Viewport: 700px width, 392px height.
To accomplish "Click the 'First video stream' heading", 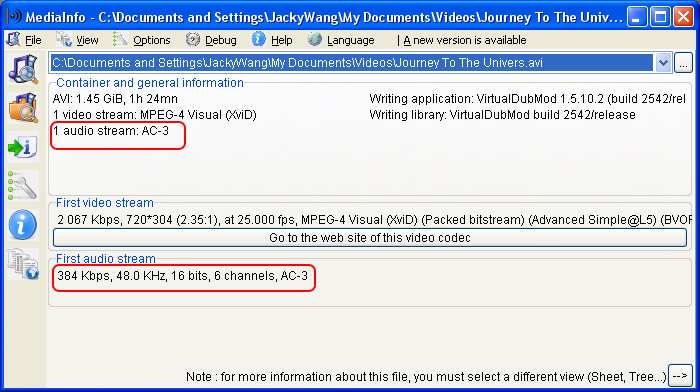I will point(104,203).
